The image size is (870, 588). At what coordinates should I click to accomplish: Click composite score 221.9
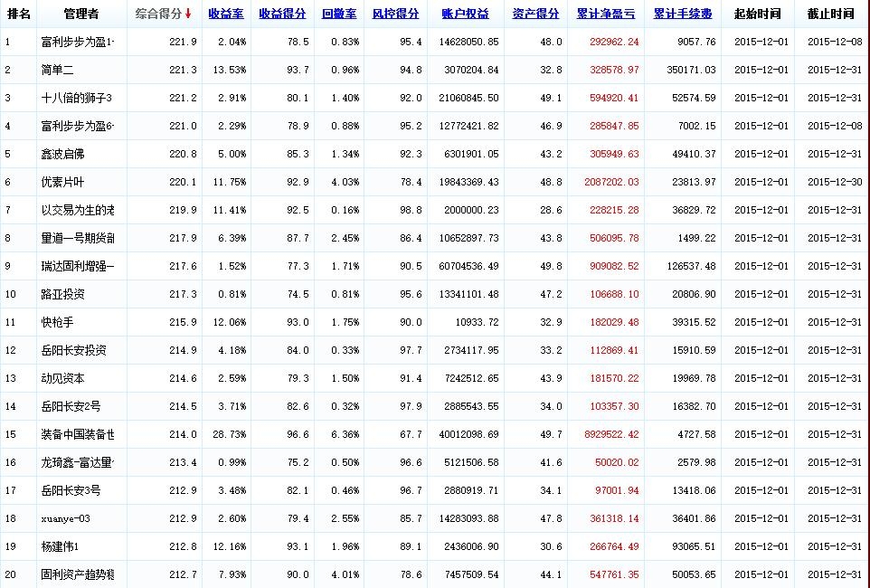[183, 42]
